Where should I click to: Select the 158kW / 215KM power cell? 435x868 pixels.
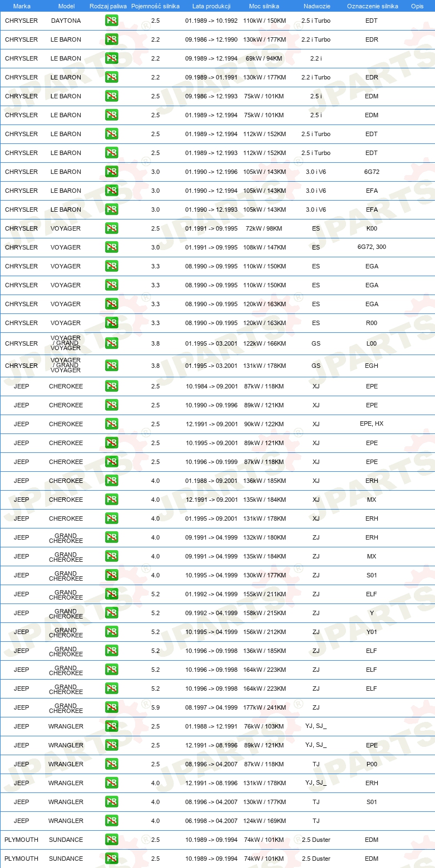coord(264,613)
